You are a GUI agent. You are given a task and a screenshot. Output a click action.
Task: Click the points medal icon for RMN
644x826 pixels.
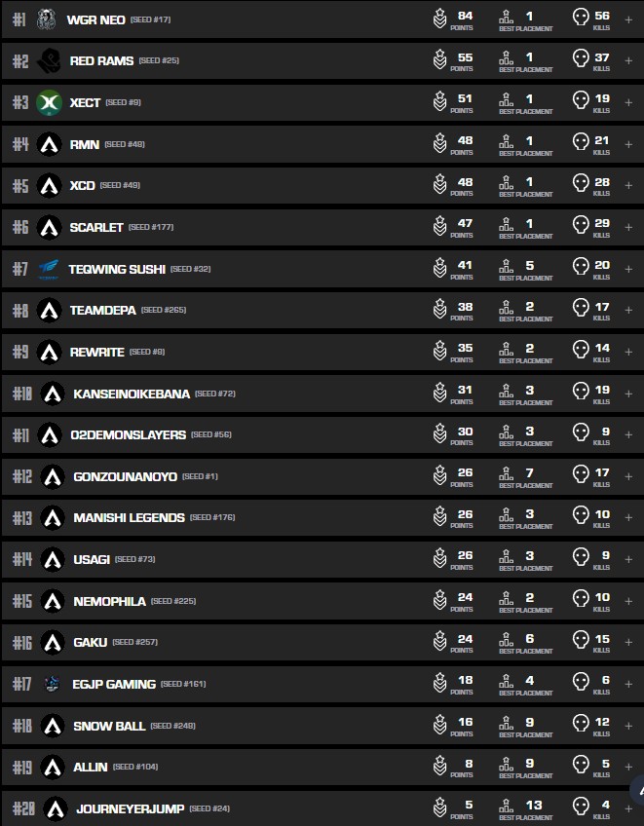[x=440, y=144]
